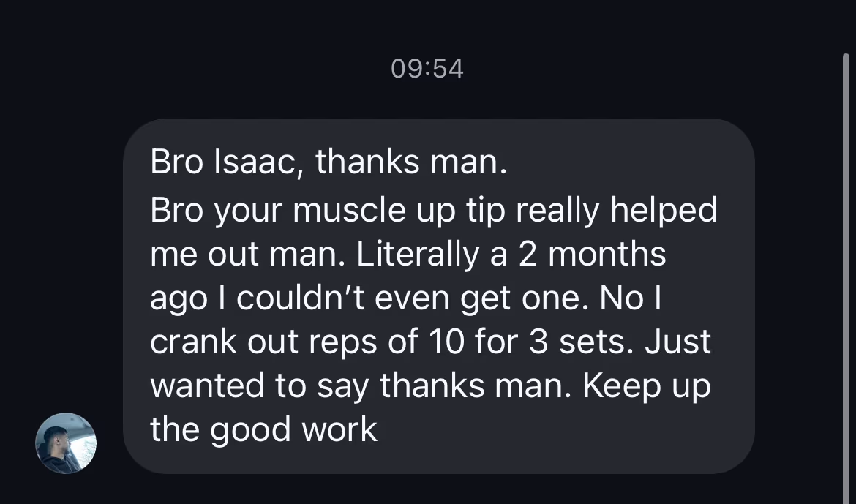Open the sender's profile avatar
The image size is (856, 504).
click(66, 443)
